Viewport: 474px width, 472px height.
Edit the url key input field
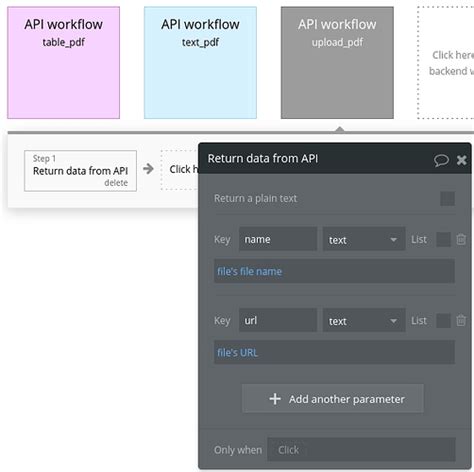pos(278,321)
